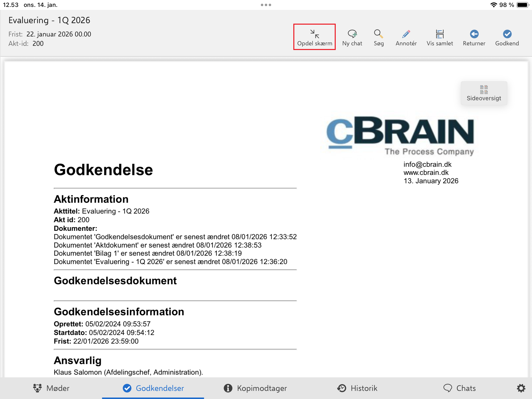Tap the info@cbrain.dk email address
532x399 pixels.
pos(427,164)
